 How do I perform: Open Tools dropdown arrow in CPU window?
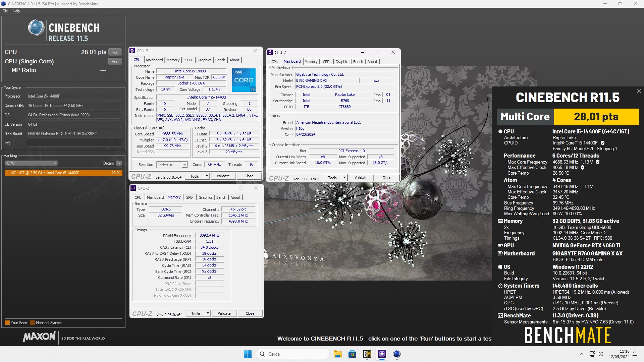[x=207, y=176]
